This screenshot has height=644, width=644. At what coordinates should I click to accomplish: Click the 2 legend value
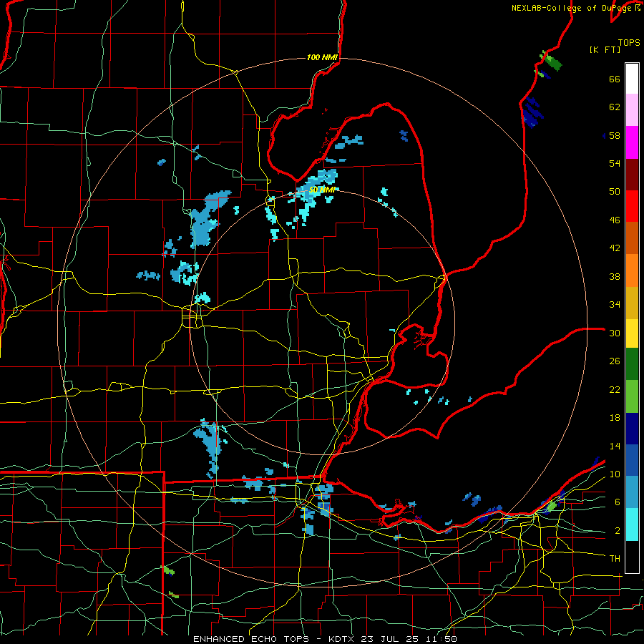(x=618, y=530)
